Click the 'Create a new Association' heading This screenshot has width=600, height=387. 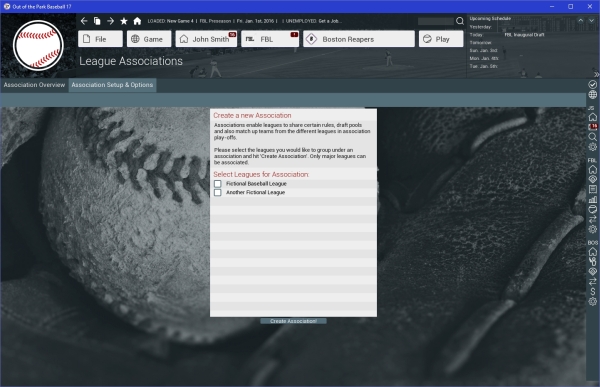[252, 116]
